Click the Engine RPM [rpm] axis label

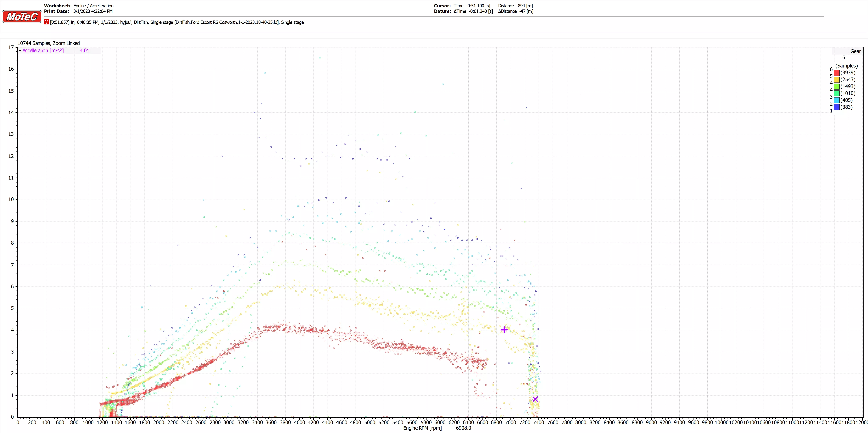pyautogui.click(x=422, y=428)
